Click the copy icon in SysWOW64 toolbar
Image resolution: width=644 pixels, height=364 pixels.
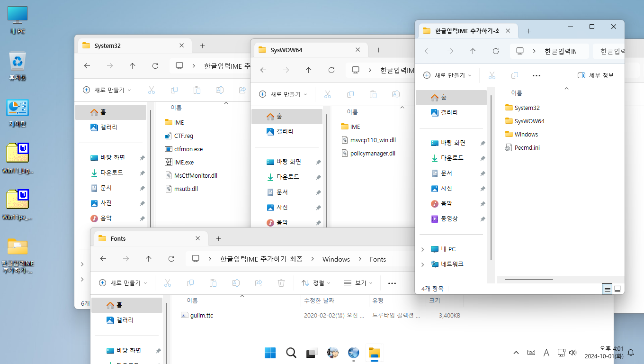pos(350,94)
